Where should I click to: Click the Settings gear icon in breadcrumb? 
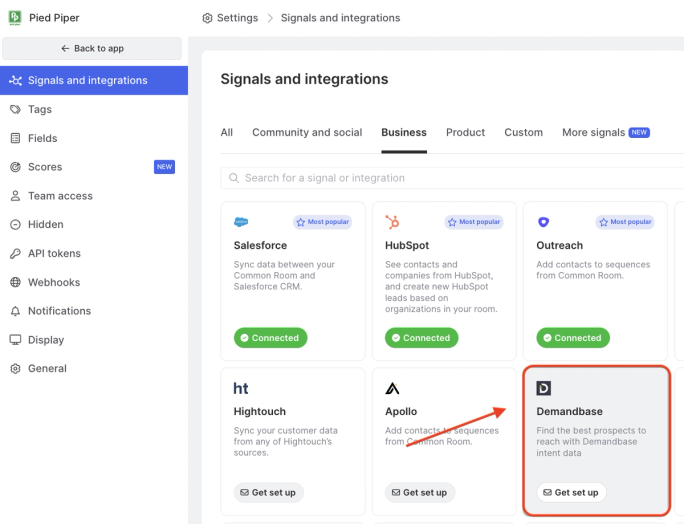(x=207, y=18)
